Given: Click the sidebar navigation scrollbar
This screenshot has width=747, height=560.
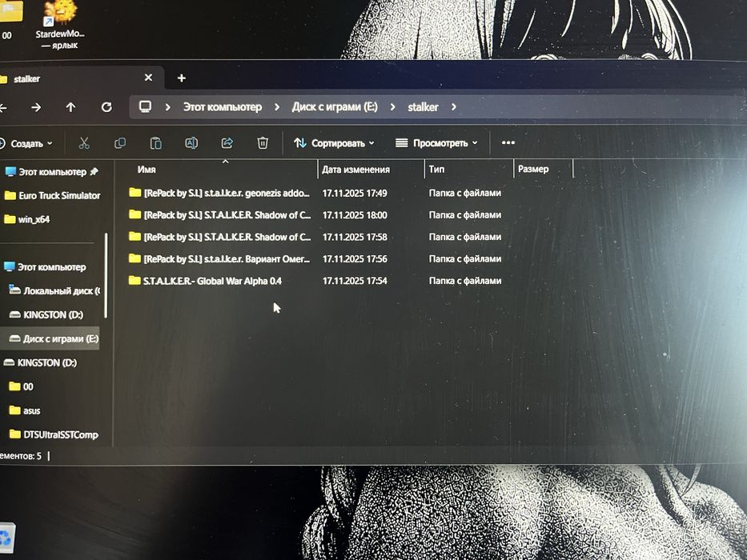Looking at the screenshot, I should (x=106, y=275).
